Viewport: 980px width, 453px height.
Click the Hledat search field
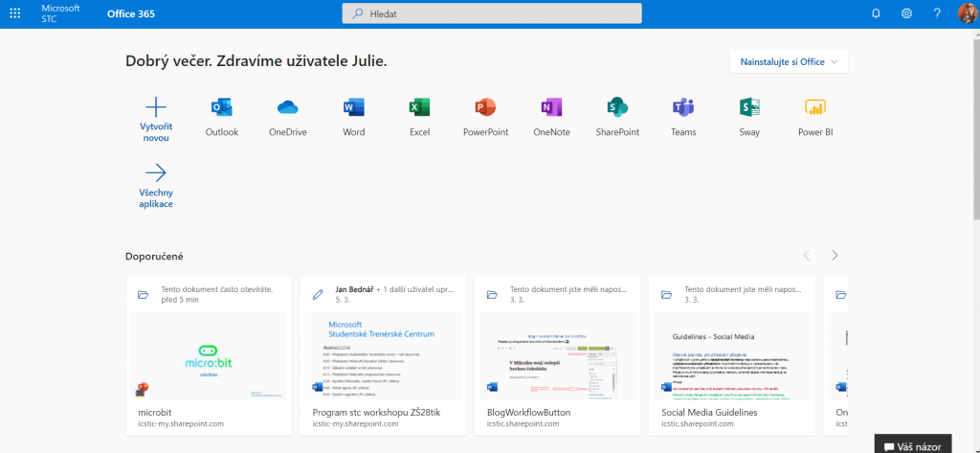tap(492, 13)
